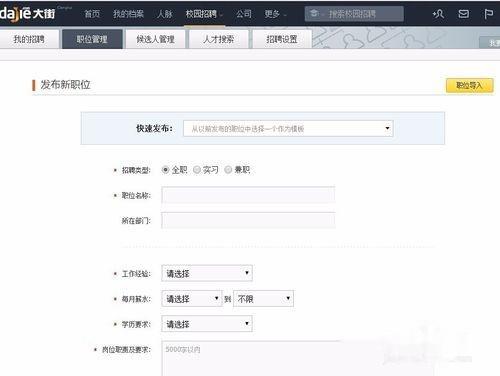Select the 兼职 radio button
The width and height of the screenshot is (500, 376).
228,170
